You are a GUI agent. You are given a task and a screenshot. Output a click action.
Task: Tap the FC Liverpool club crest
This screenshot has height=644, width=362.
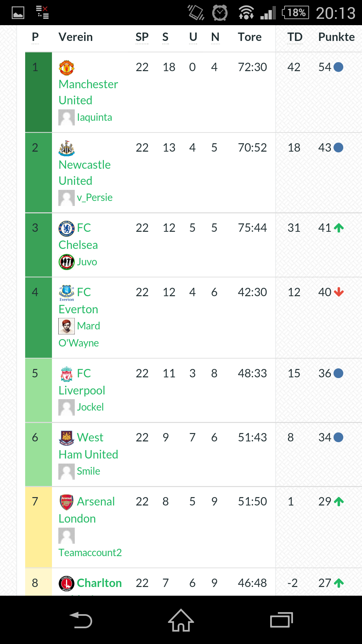(x=66, y=374)
